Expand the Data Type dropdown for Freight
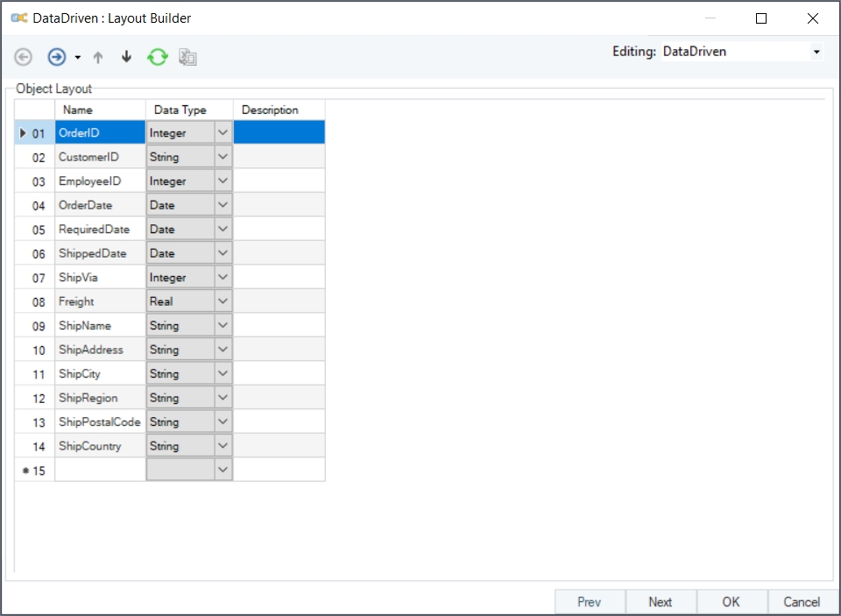841x616 pixels. 223,301
